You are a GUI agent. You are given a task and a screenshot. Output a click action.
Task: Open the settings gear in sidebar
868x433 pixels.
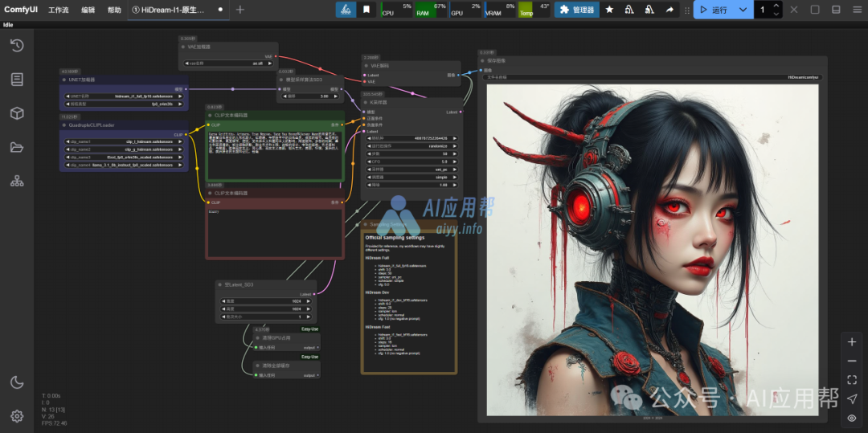[17, 416]
